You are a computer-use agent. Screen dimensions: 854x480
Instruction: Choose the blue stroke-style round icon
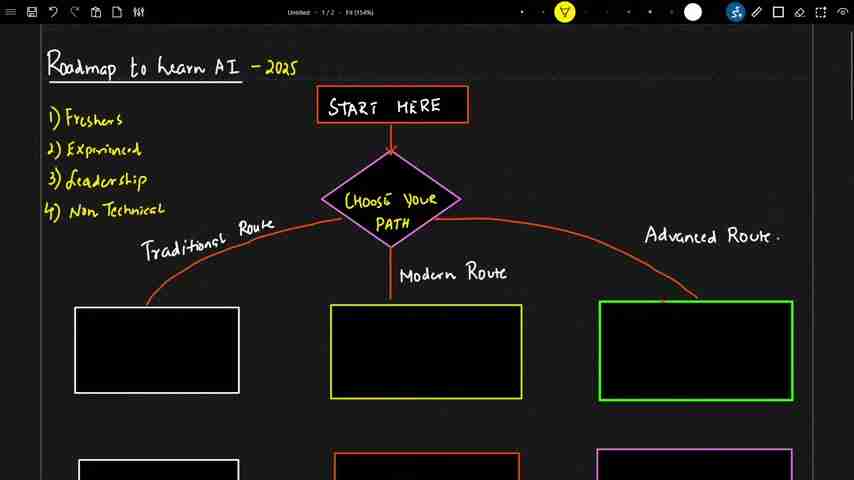735,12
